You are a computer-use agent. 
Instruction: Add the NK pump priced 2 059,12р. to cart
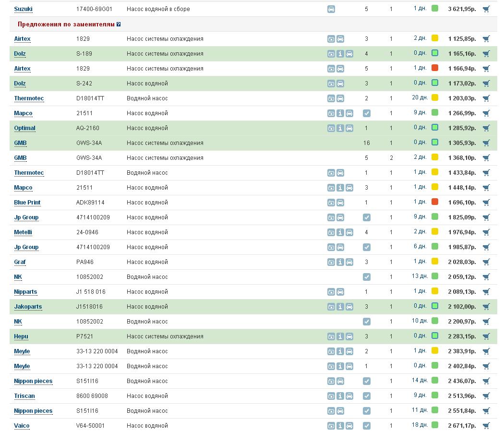click(x=486, y=277)
